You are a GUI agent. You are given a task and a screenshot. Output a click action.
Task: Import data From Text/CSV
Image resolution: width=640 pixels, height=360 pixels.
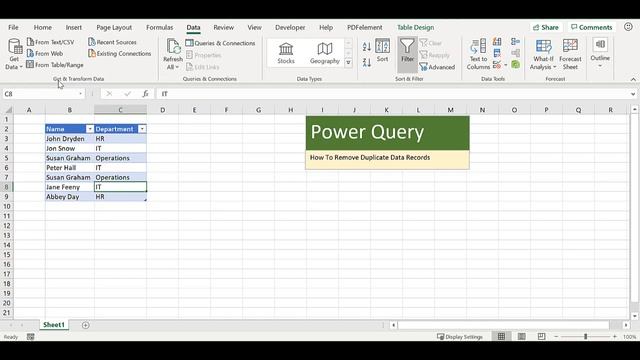(x=51, y=42)
